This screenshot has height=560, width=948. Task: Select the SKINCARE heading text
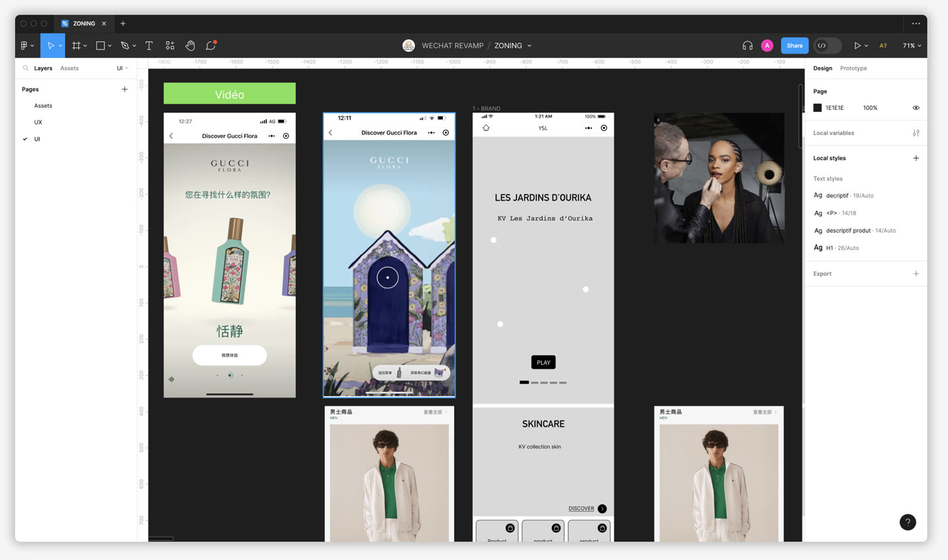click(x=543, y=424)
